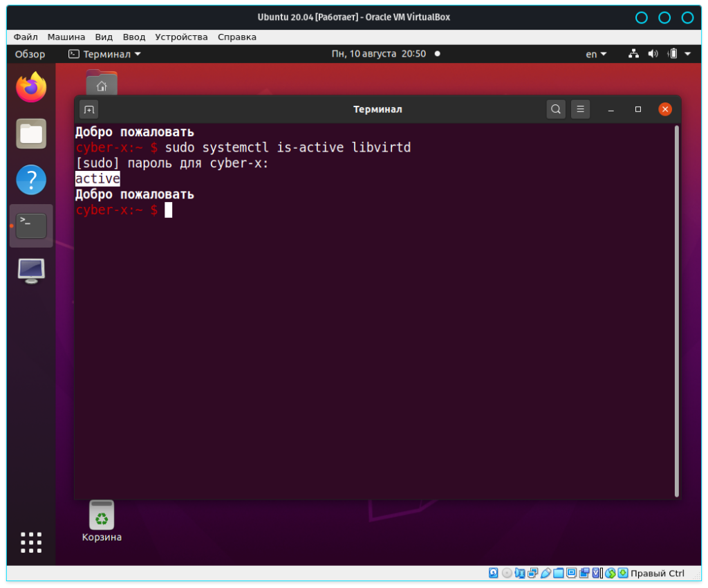Launch the Files manager from dock
This screenshot has width=708, height=588.
(31, 134)
